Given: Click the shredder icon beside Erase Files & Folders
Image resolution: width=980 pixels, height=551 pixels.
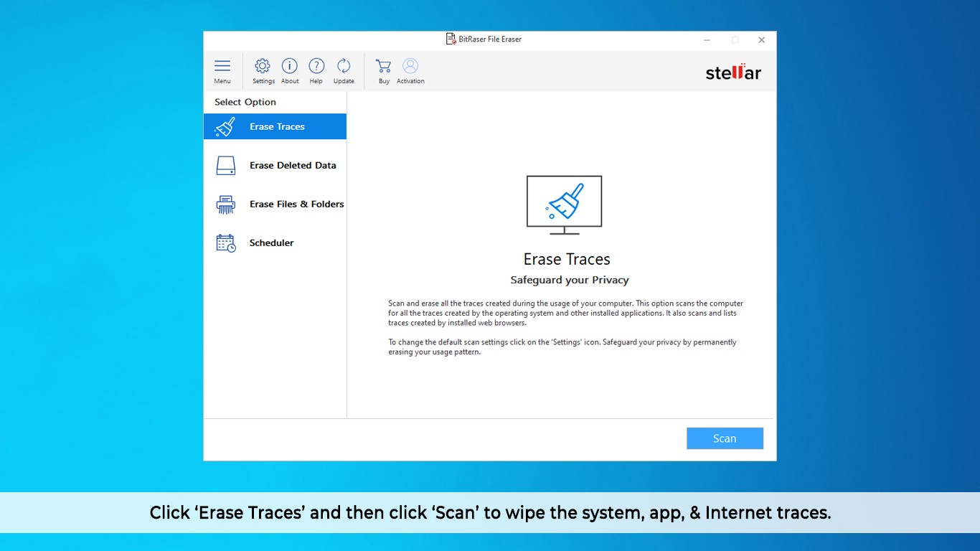Looking at the screenshot, I should tap(226, 204).
